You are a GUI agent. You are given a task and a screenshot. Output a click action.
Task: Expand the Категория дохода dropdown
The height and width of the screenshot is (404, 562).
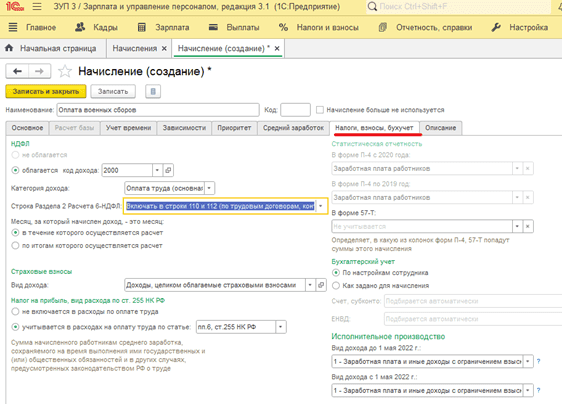(209, 188)
